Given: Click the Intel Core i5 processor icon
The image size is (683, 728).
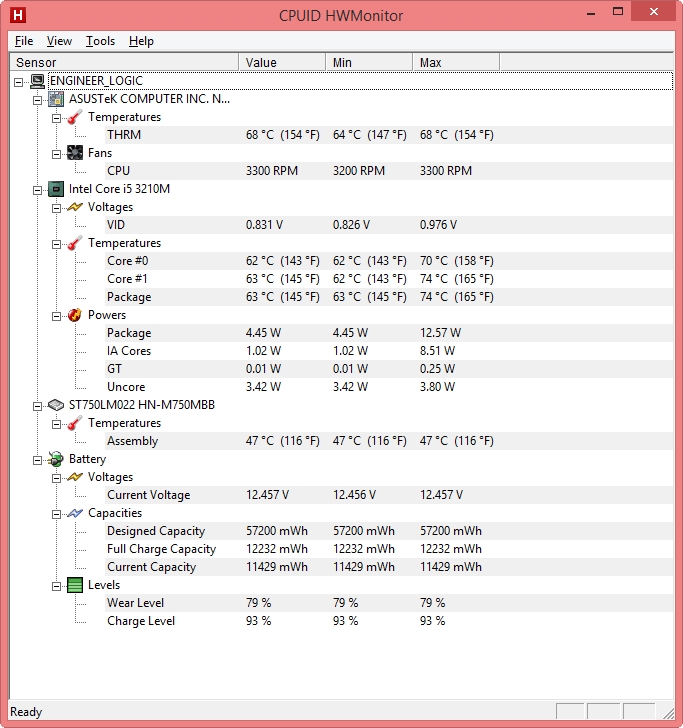Looking at the screenshot, I should coord(57,189).
